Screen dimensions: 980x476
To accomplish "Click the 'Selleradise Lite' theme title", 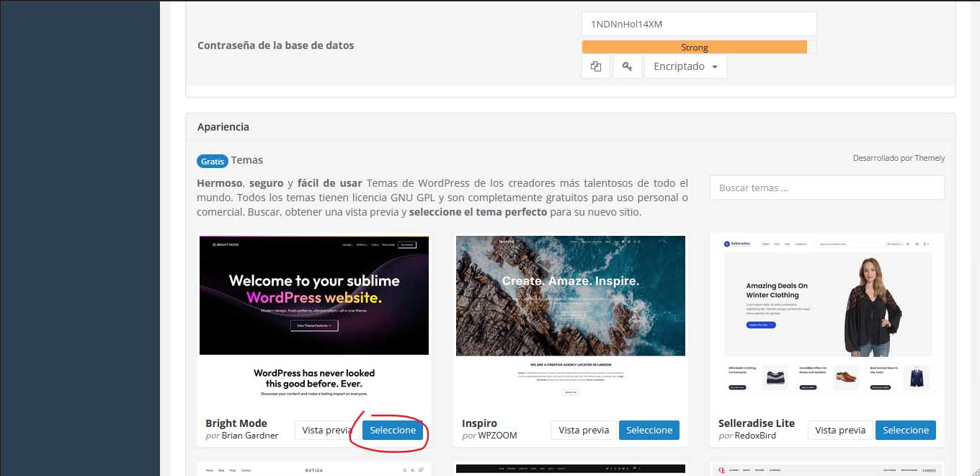I will tap(757, 423).
